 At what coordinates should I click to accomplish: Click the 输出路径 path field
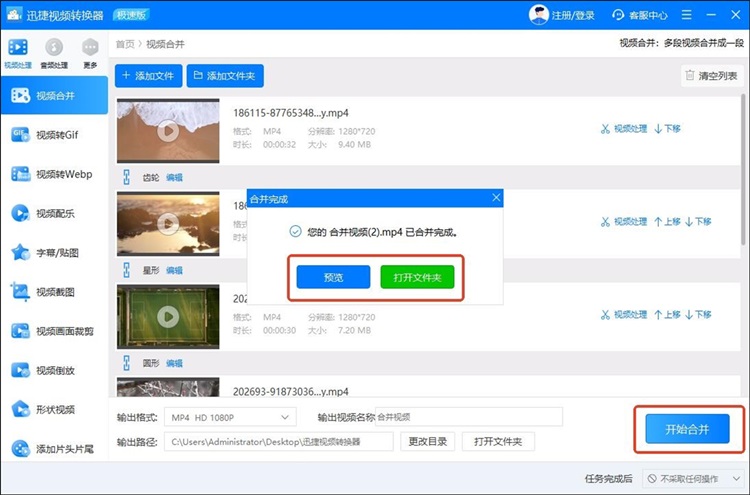pos(279,441)
